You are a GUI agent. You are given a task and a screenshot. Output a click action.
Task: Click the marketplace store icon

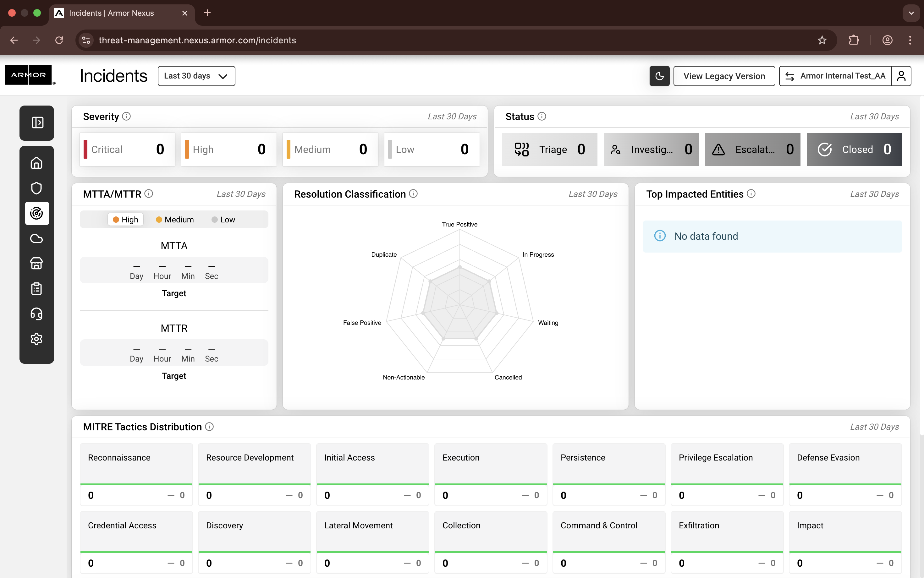[37, 263]
